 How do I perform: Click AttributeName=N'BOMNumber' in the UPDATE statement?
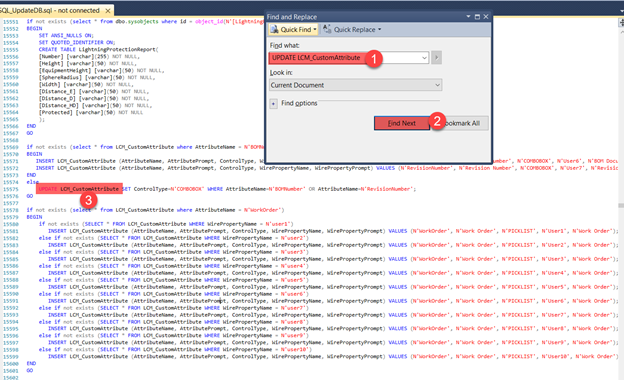pyautogui.click(x=266, y=189)
